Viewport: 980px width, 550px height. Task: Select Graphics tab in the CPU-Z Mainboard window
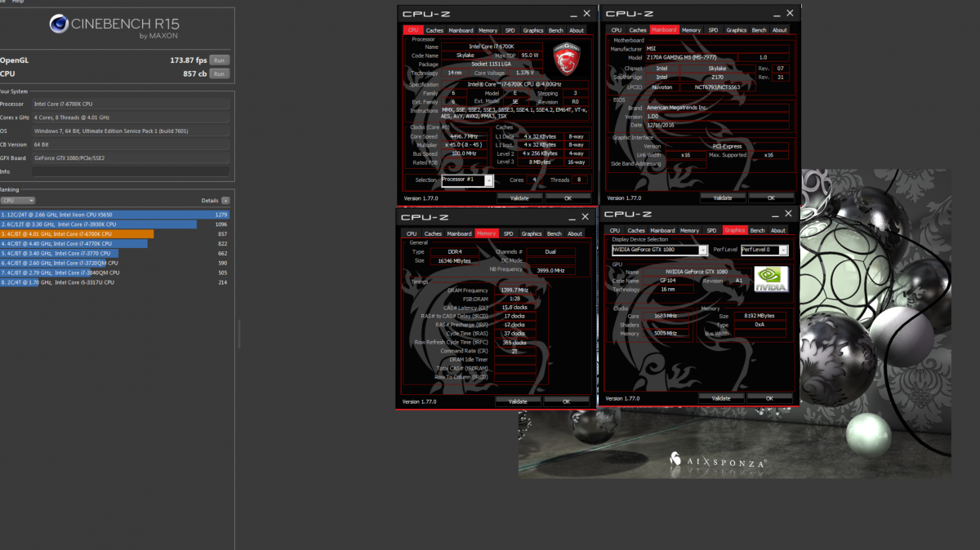click(737, 30)
